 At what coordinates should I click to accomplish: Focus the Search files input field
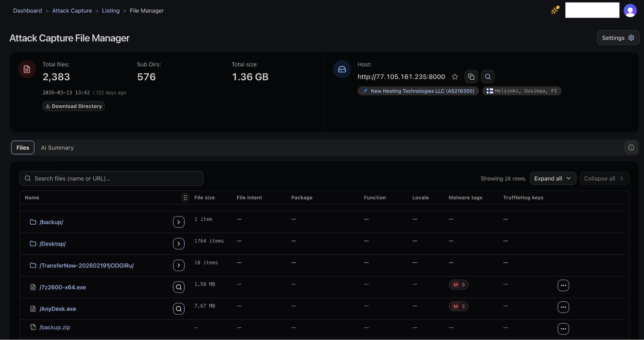111,178
